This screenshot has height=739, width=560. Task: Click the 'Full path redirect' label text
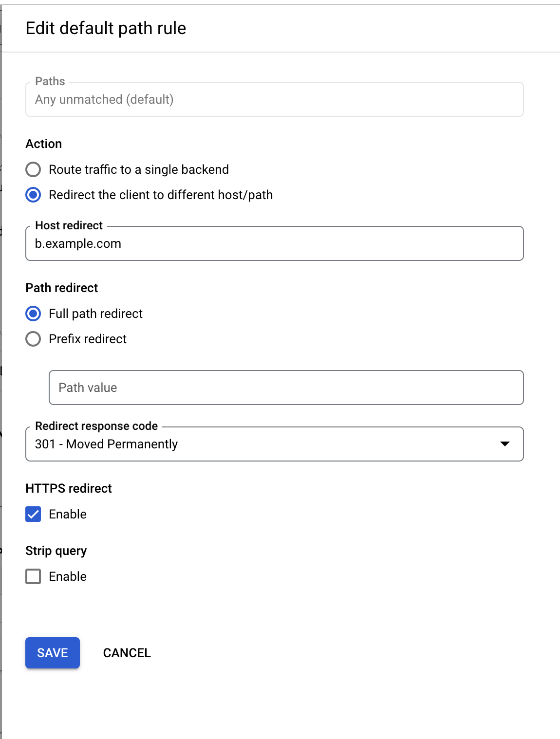tap(95, 314)
